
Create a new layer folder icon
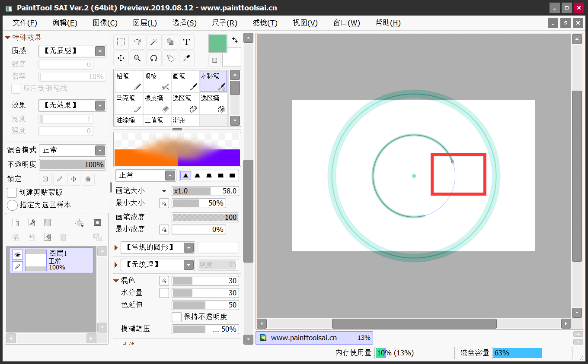47,223
